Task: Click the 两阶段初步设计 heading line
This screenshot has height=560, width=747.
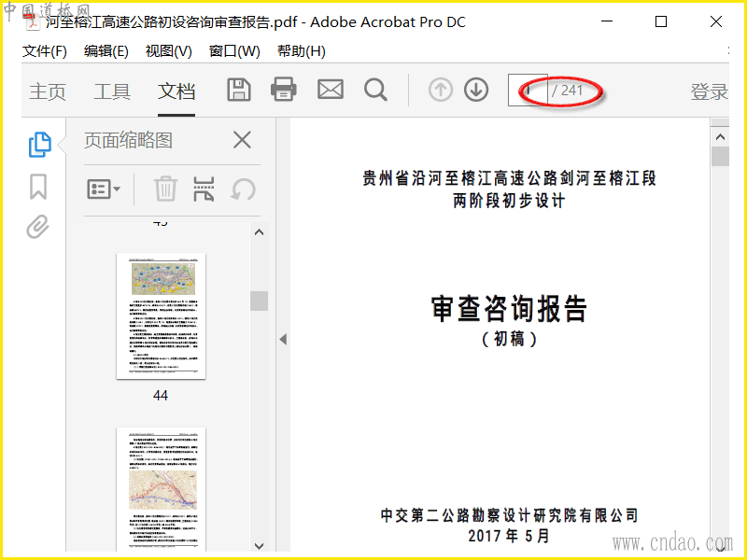Action: click(x=509, y=201)
